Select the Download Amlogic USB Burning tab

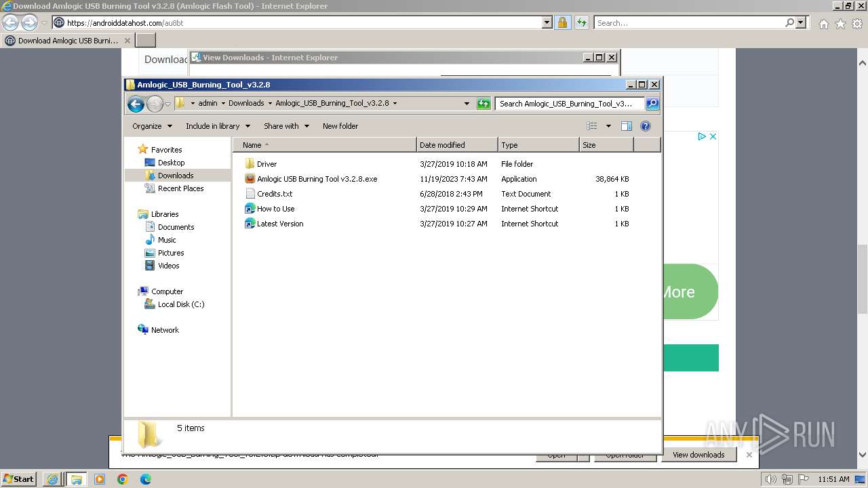[68, 41]
